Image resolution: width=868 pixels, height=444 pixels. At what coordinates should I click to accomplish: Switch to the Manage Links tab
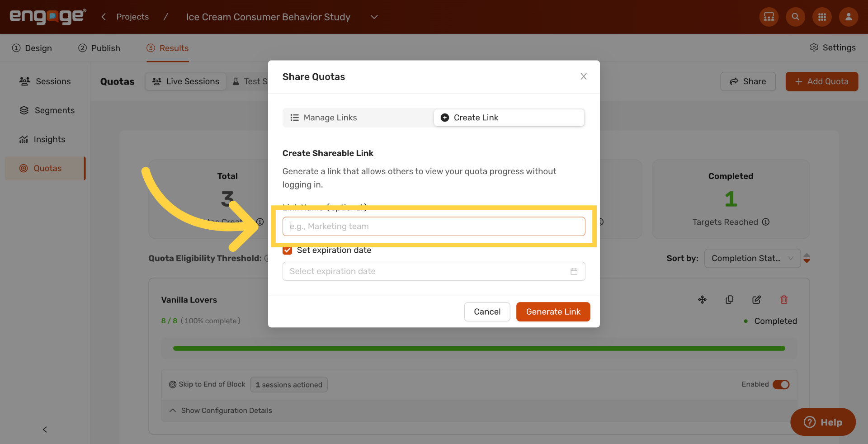tap(359, 118)
